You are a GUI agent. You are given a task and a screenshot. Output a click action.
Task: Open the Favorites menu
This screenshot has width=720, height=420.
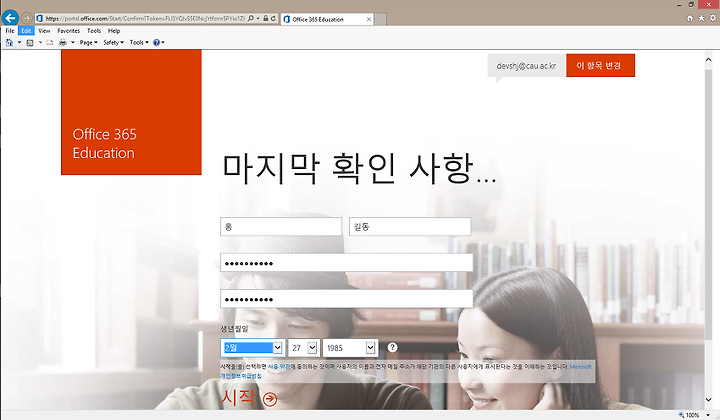point(68,31)
